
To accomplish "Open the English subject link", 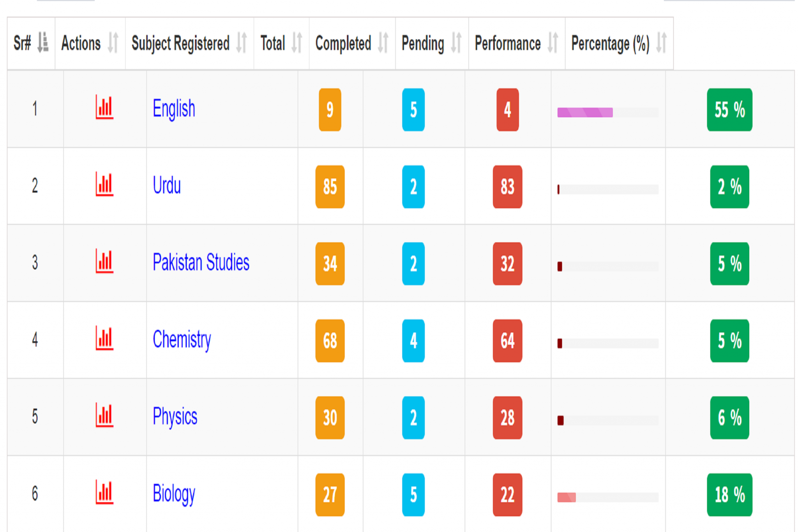I will pos(174,108).
